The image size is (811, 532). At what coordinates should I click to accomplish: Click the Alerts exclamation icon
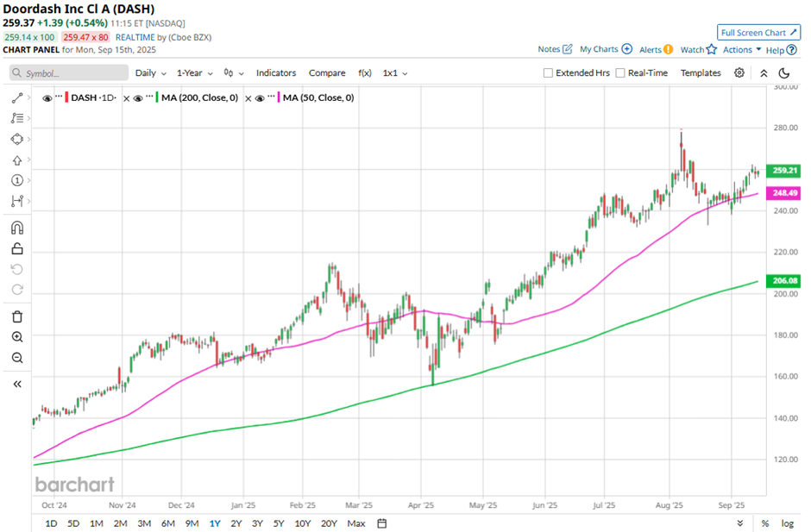pos(669,49)
